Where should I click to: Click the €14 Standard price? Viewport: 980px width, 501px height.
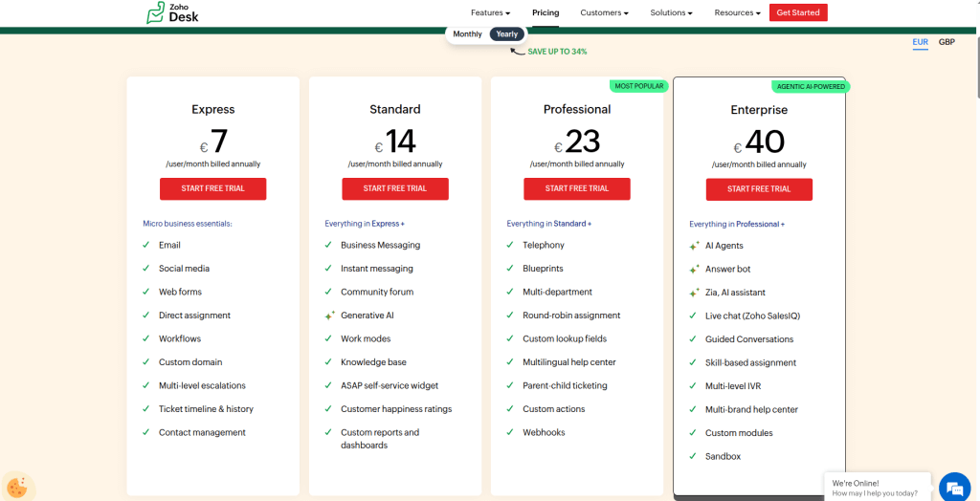(395, 142)
